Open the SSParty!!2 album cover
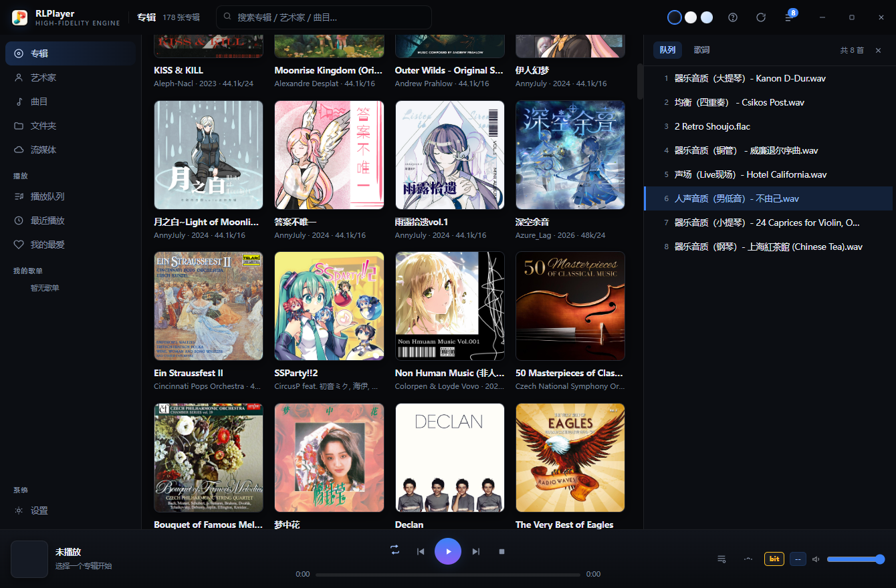Image resolution: width=896 pixels, height=588 pixels. click(329, 306)
